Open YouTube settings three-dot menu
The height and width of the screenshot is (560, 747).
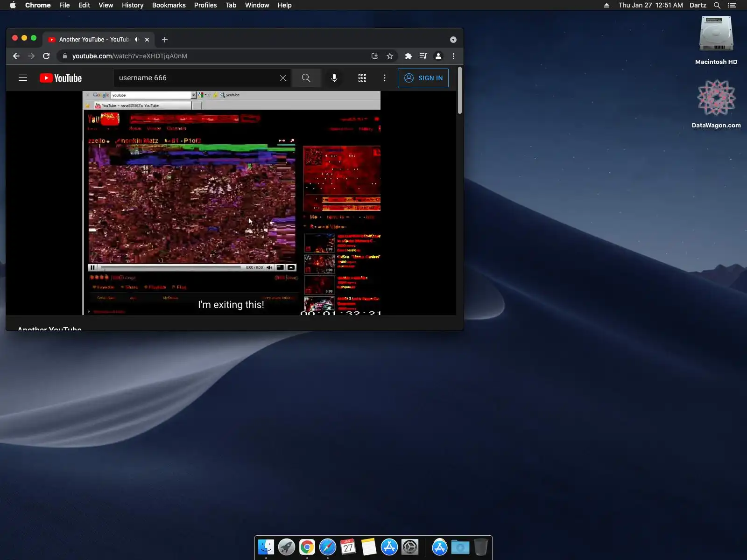coord(385,78)
